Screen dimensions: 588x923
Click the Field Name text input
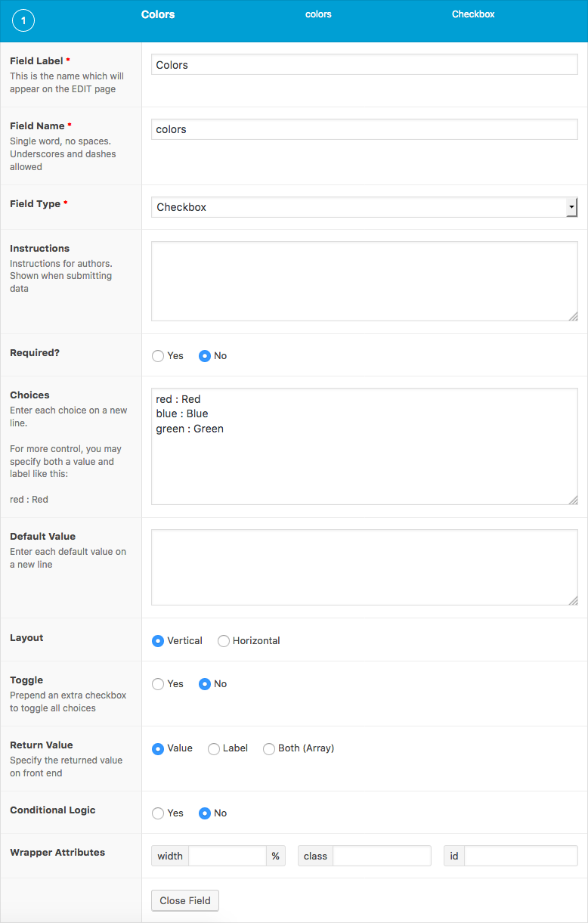(x=364, y=129)
